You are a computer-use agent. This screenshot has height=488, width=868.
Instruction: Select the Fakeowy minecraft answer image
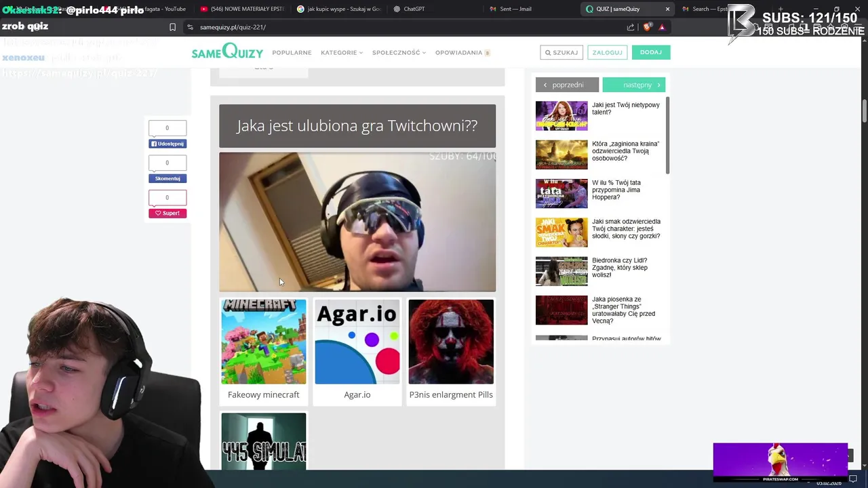(264, 342)
